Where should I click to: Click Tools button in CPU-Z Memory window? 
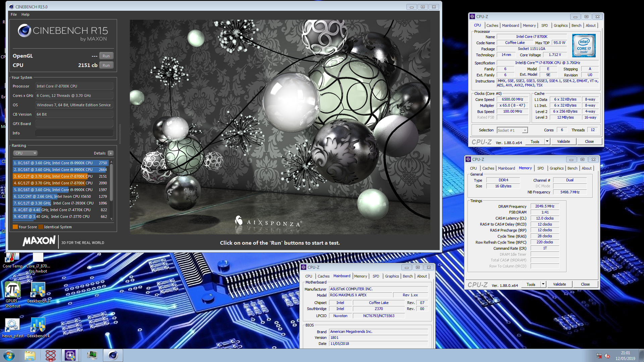pyautogui.click(x=531, y=284)
